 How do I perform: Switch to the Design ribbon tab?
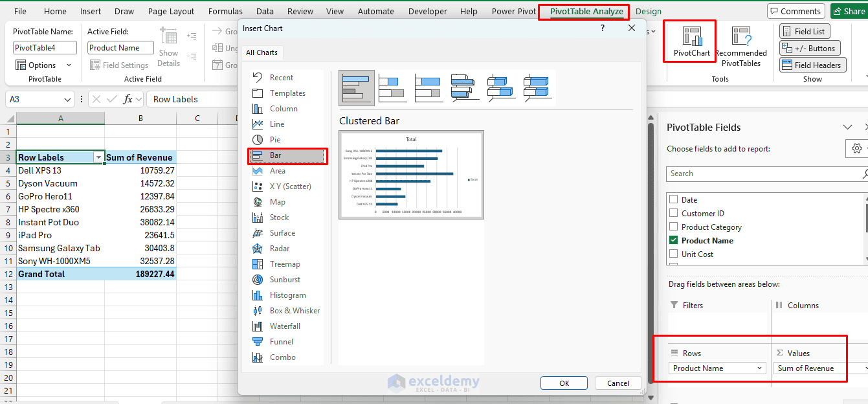click(x=649, y=11)
